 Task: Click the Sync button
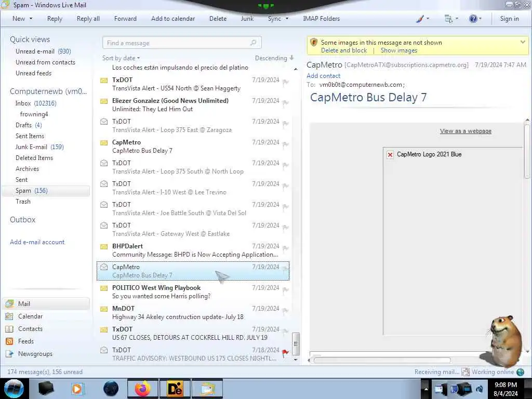tap(274, 19)
